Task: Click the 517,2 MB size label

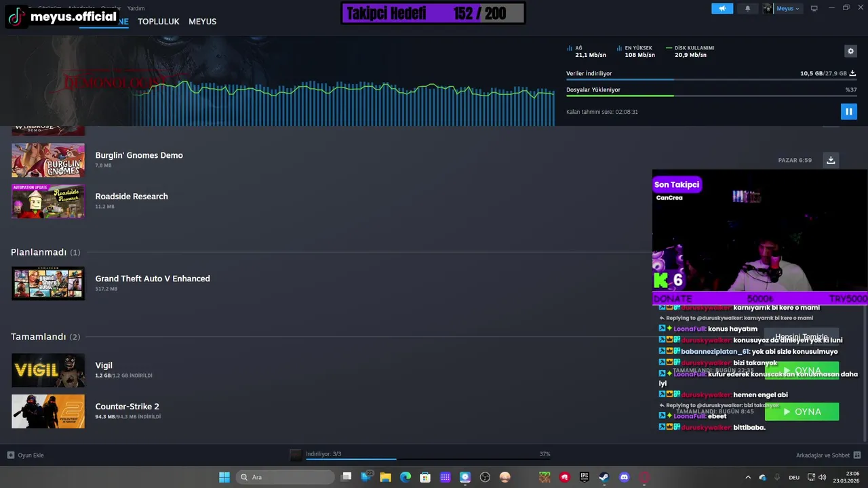Action: click(106, 289)
